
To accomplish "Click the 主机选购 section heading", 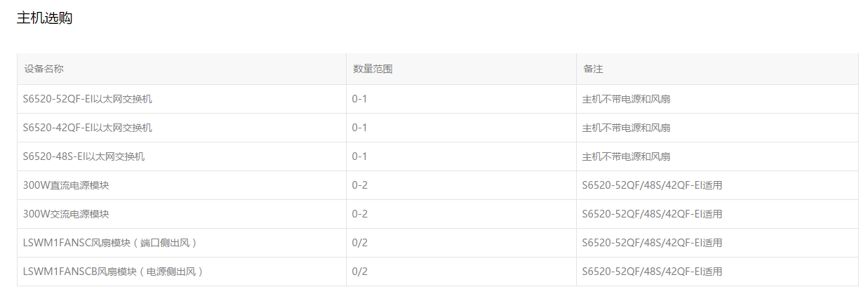I will [44, 18].
